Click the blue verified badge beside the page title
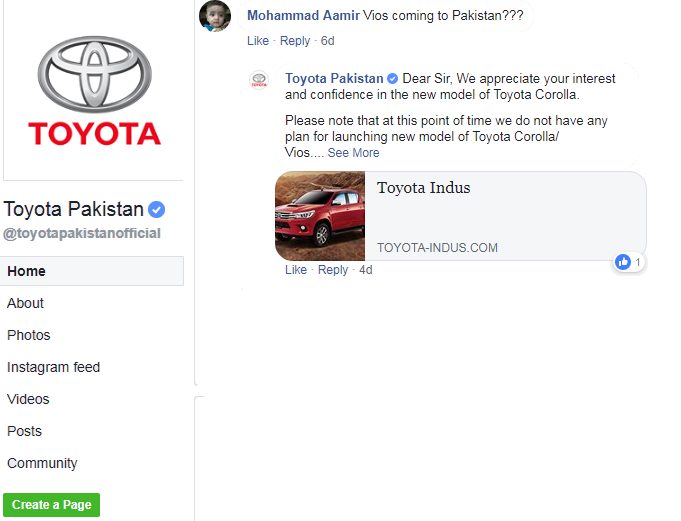The width and height of the screenshot is (681, 521). coord(156,209)
